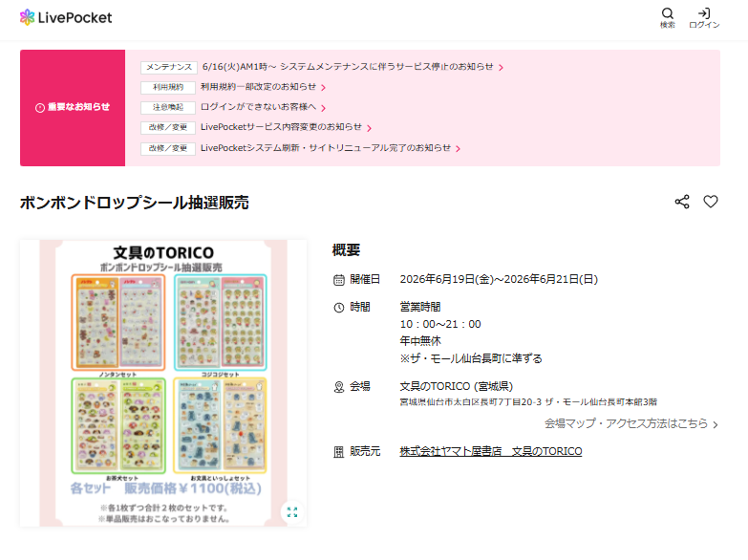748x560 pixels.
Task: Click the 営業時間 text
Action: coord(420,307)
